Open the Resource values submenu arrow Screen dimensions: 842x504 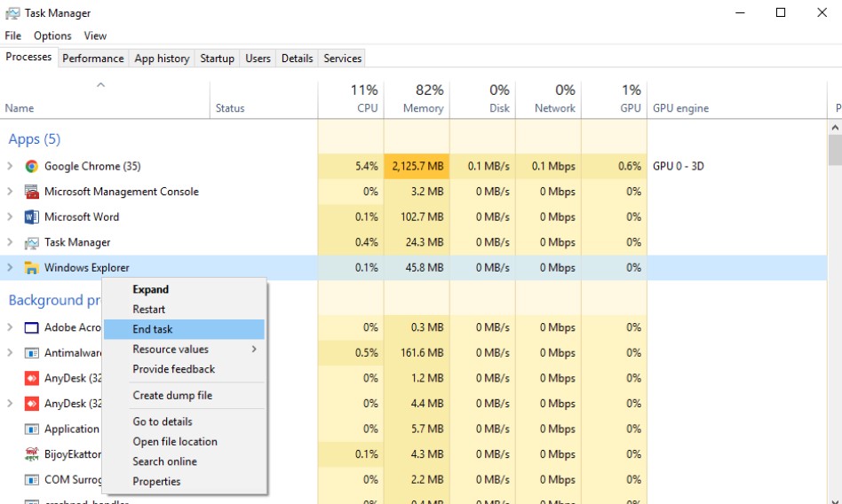(x=254, y=350)
